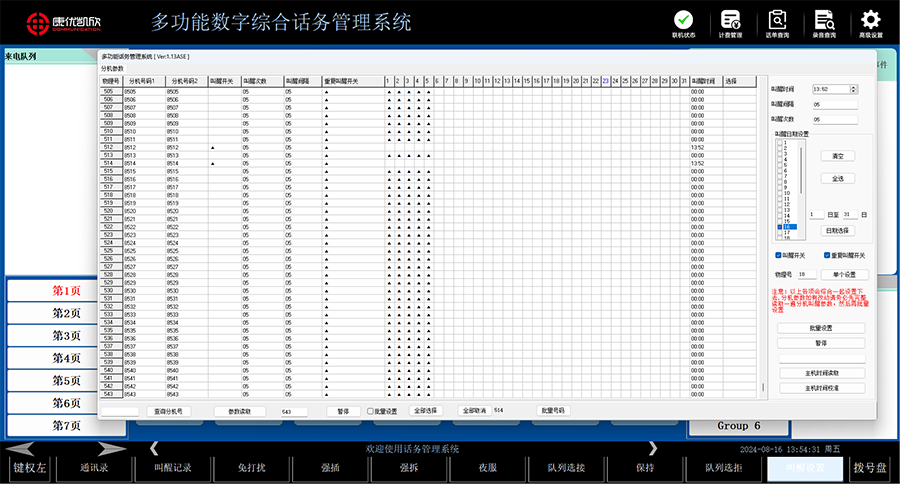Click the 批量设置 button in right panel
Viewport: 900px width, 484px height.
(821, 328)
